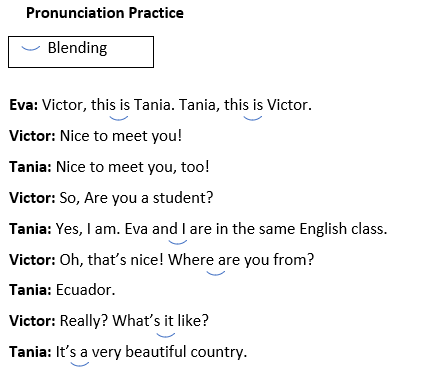The width and height of the screenshot is (438, 382).
Task: Click the first blending arc under 'this is Tania'
Action: point(119,118)
